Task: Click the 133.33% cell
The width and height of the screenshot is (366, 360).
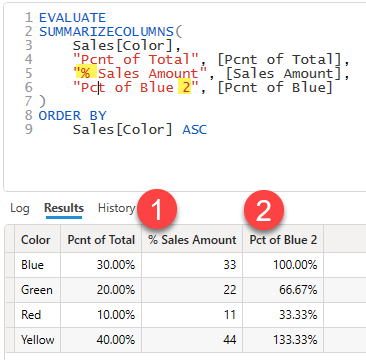Action: (x=283, y=340)
